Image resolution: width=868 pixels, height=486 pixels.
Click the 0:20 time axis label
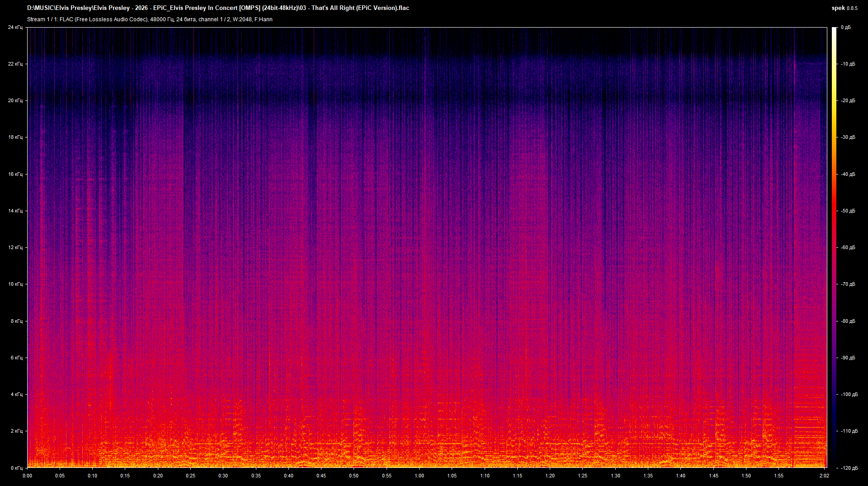[x=158, y=476]
